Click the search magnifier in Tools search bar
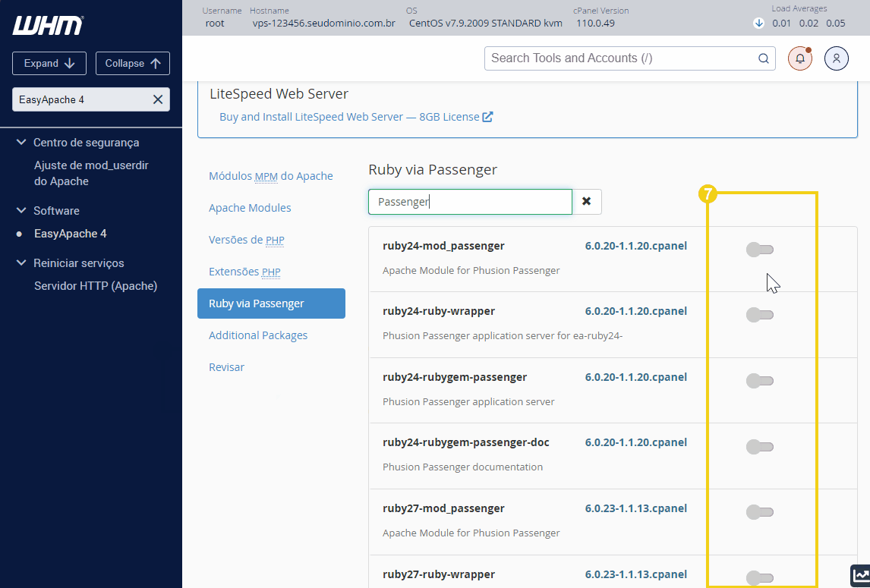This screenshot has height=588, width=870. (764, 58)
